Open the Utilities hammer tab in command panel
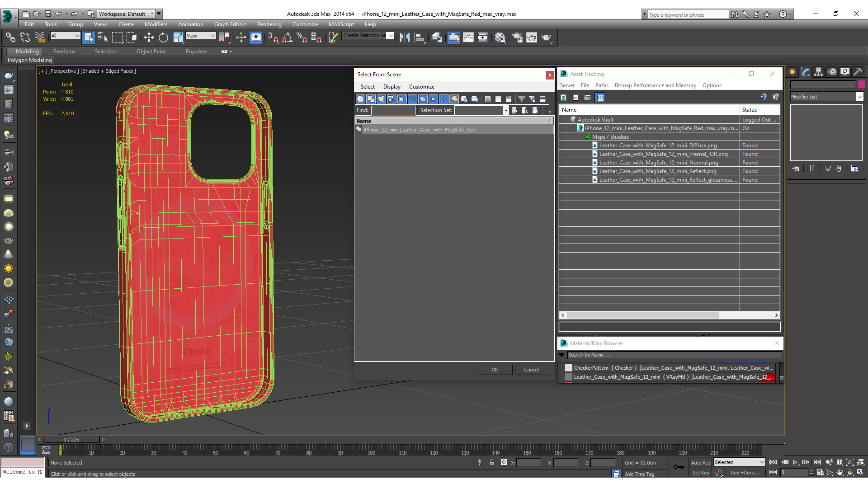 [858, 72]
